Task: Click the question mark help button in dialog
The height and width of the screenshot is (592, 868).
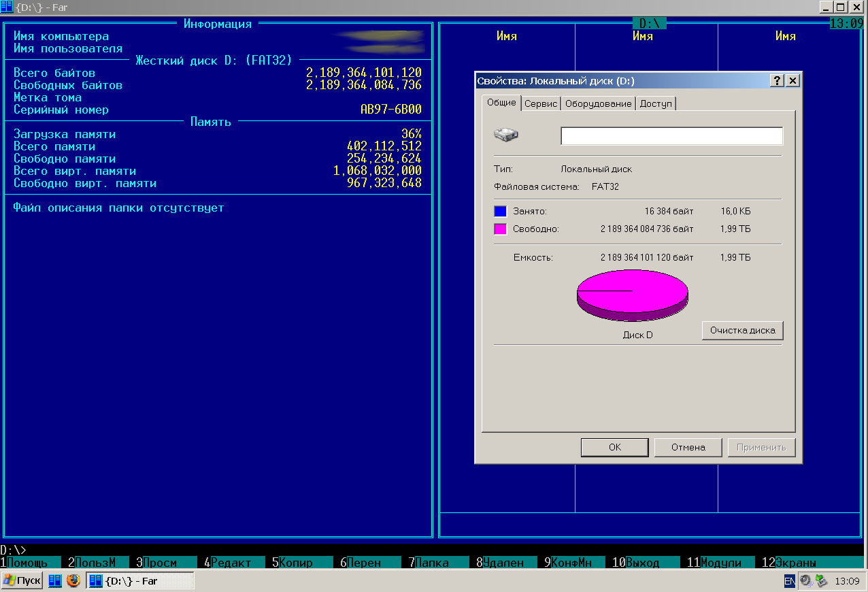Action: 777,80
